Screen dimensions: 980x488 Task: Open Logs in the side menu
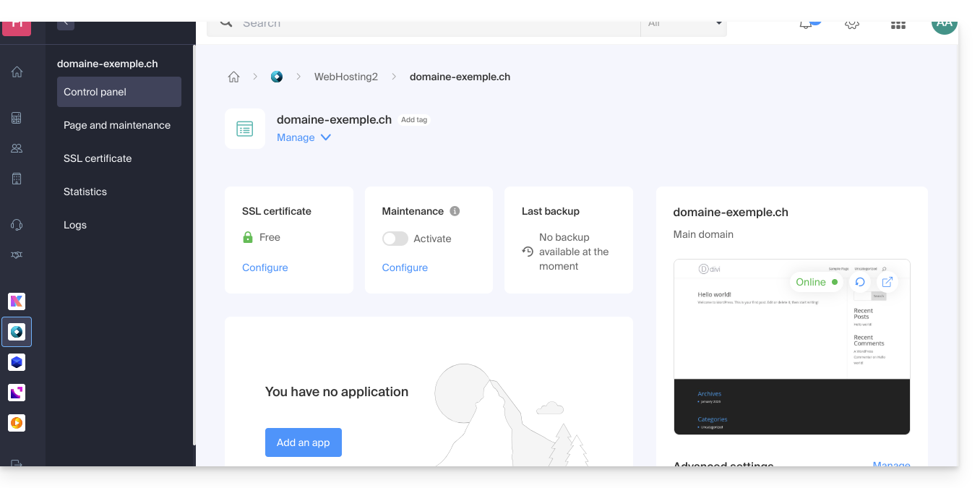click(x=75, y=225)
